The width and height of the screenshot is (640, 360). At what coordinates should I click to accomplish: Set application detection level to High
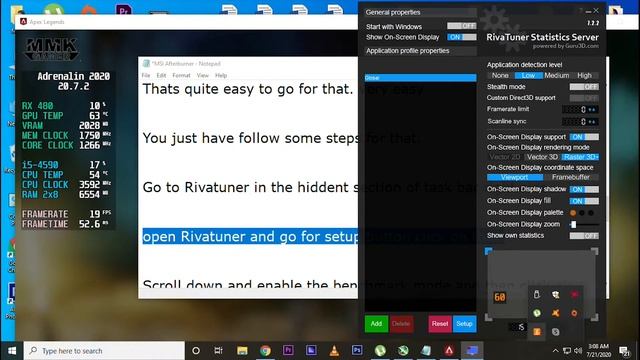point(584,76)
